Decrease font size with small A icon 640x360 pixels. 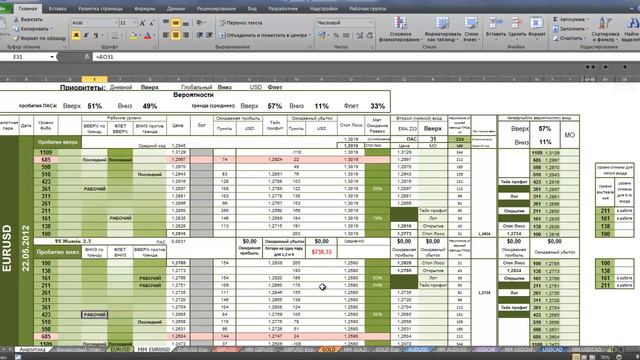tap(151, 23)
